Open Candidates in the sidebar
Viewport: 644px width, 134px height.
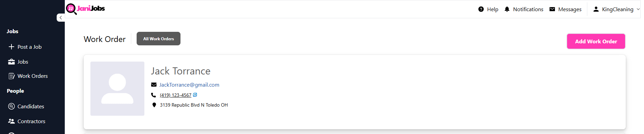31,106
